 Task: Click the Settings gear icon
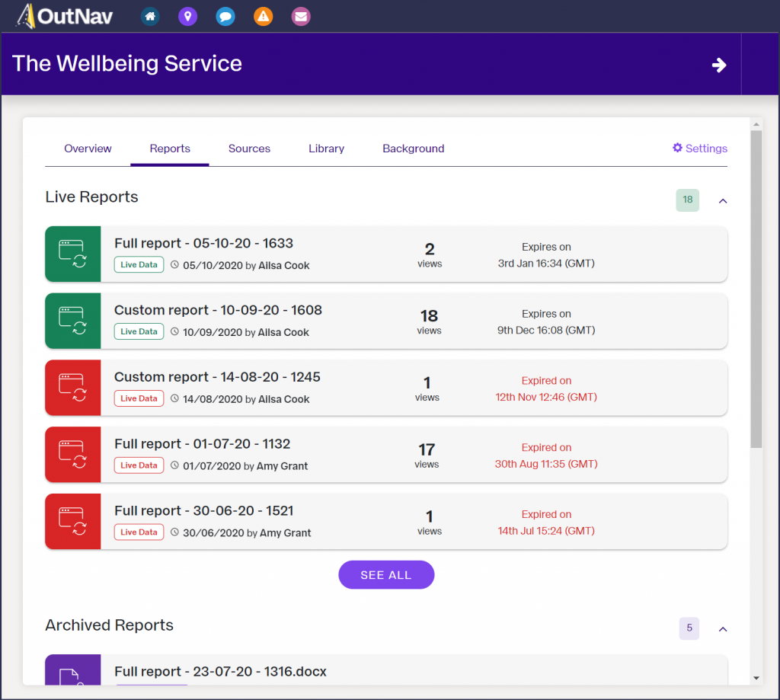pos(677,148)
